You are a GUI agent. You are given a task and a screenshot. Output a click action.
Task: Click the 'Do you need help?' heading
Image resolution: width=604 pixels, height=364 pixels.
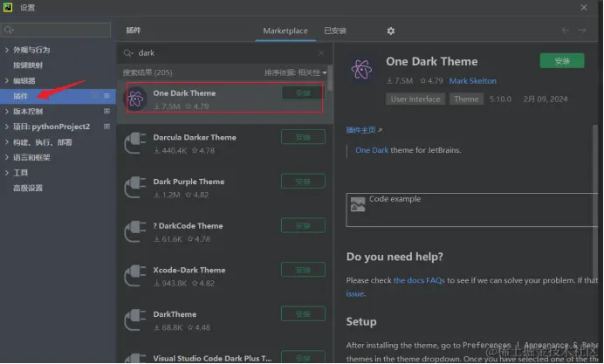tap(395, 257)
